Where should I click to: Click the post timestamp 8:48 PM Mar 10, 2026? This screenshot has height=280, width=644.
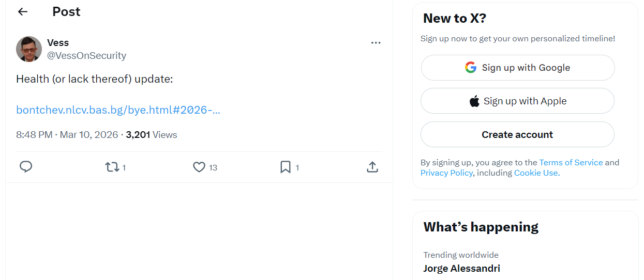(x=67, y=135)
